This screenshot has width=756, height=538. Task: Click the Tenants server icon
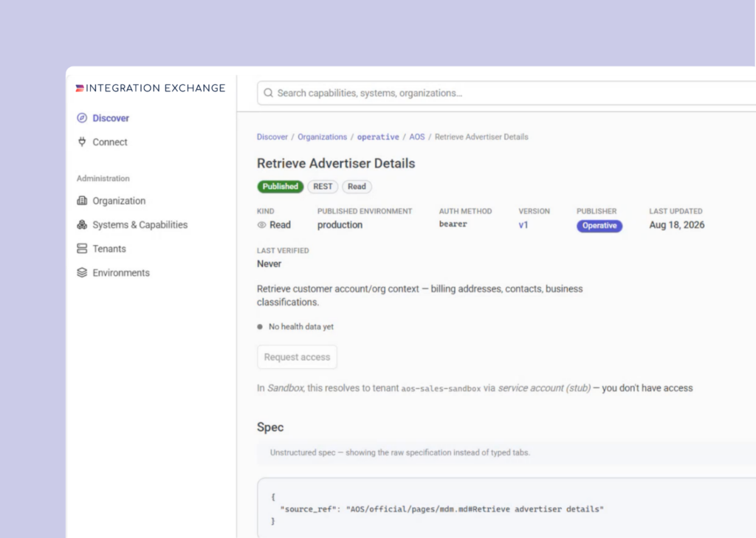82,248
